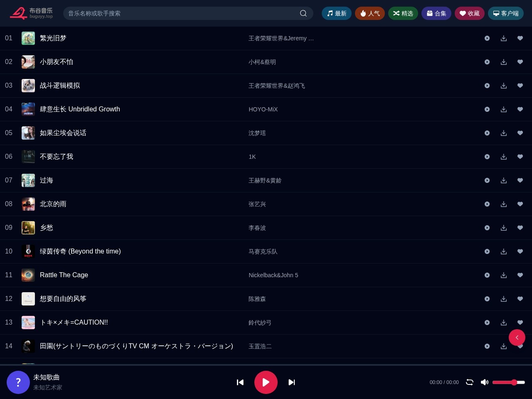This screenshot has width=532, height=399.
Task: Download the song 繁光旧梦
Action: click(504, 38)
